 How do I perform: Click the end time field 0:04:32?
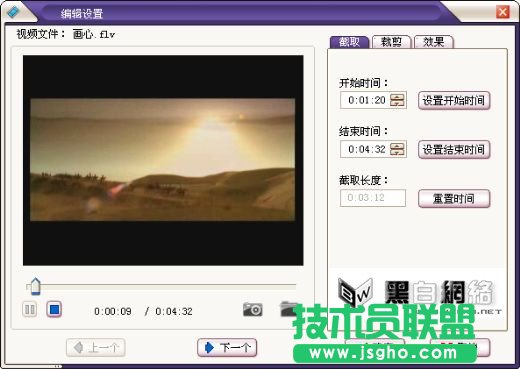coord(373,149)
